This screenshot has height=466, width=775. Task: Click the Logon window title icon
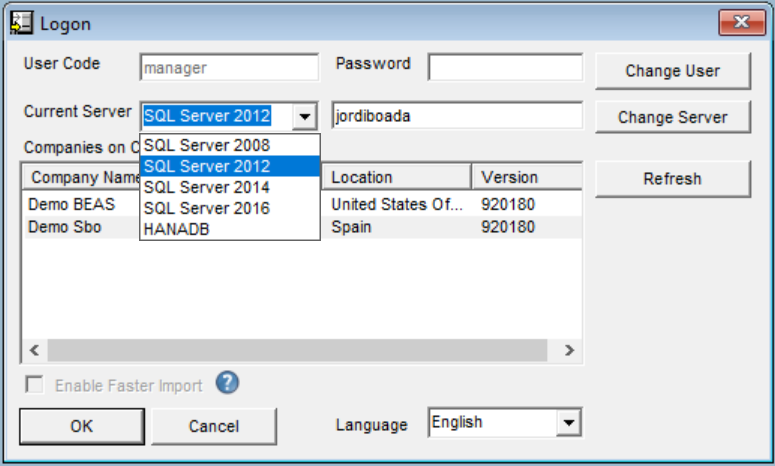[x=21, y=23]
